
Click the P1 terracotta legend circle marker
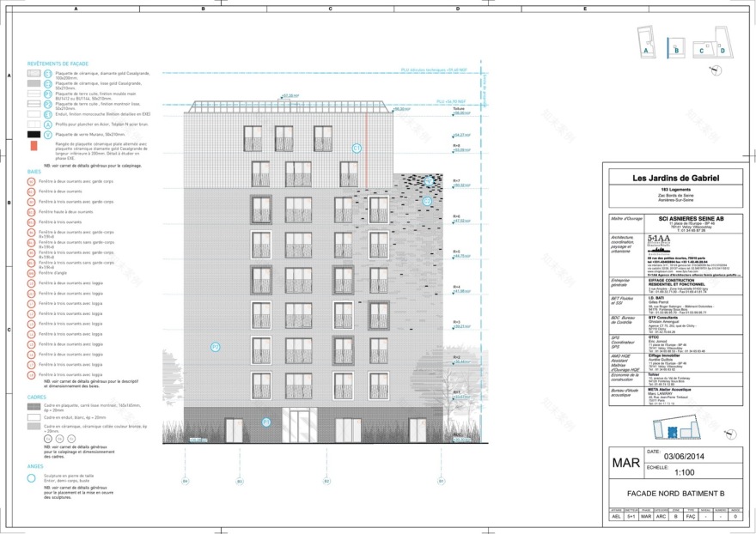[48, 94]
